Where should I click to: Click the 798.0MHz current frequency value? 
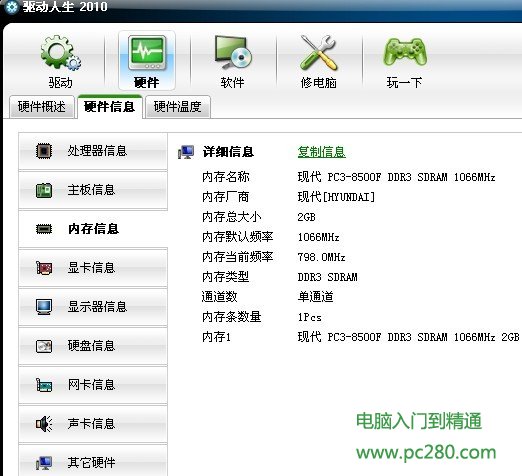[321, 257]
